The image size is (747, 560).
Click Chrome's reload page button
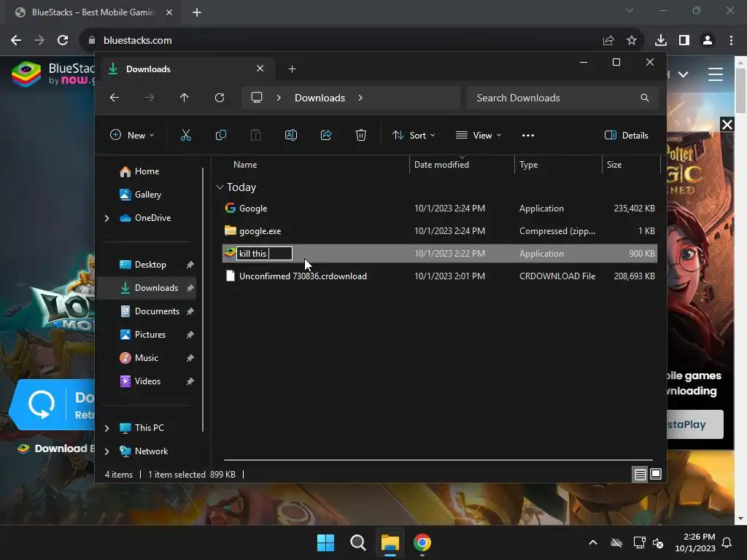click(63, 41)
